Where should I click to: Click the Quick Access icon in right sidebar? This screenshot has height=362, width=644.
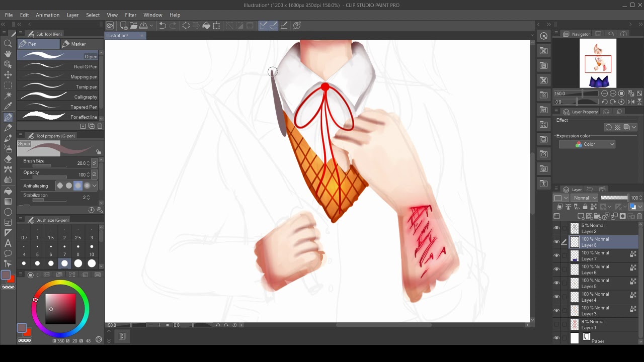[544, 36]
